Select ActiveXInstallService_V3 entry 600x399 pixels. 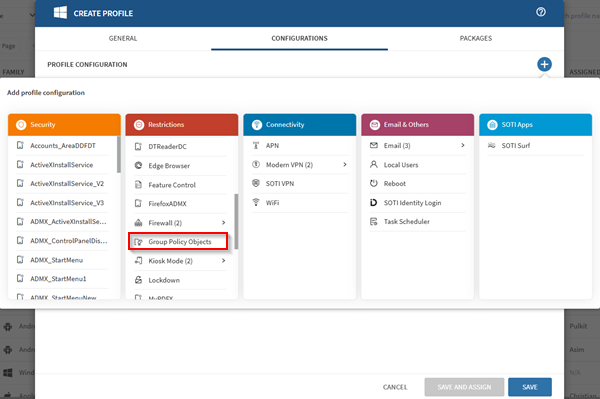[x=62, y=202]
